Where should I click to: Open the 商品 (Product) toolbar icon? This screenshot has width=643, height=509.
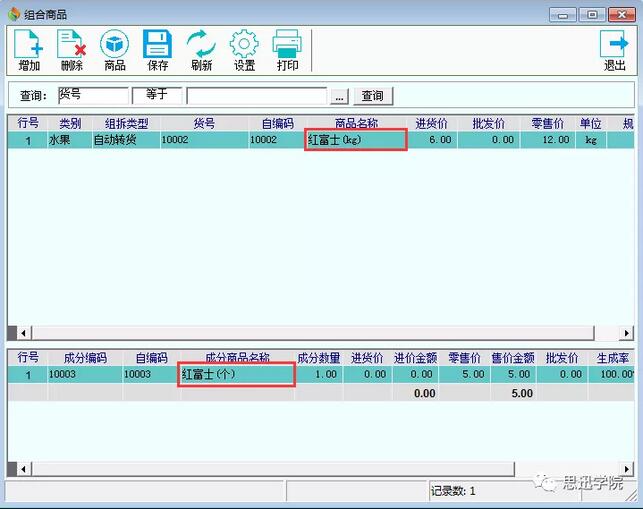[115, 49]
